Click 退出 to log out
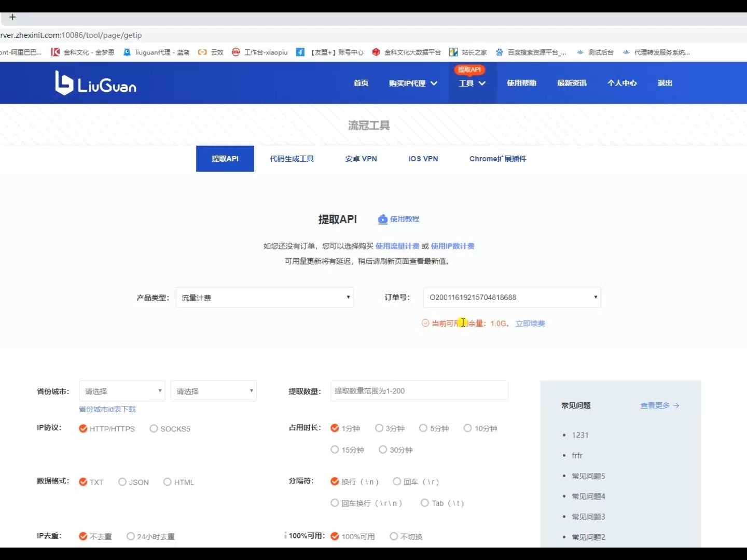The image size is (747, 560). pos(665,83)
